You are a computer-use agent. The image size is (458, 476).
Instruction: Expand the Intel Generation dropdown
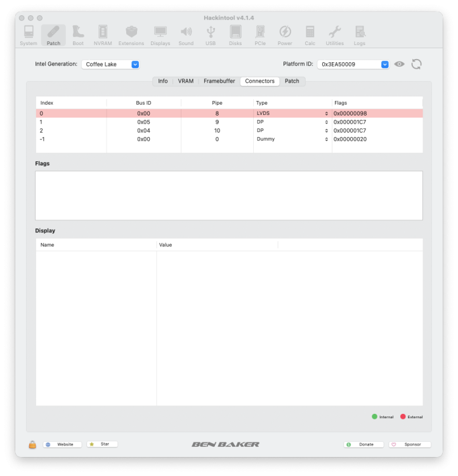click(135, 64)
